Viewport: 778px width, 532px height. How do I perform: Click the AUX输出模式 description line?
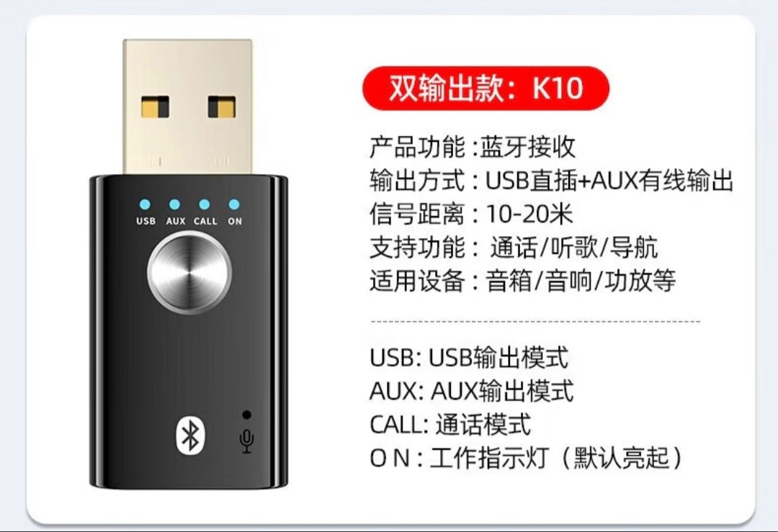[x=471, y=391]
